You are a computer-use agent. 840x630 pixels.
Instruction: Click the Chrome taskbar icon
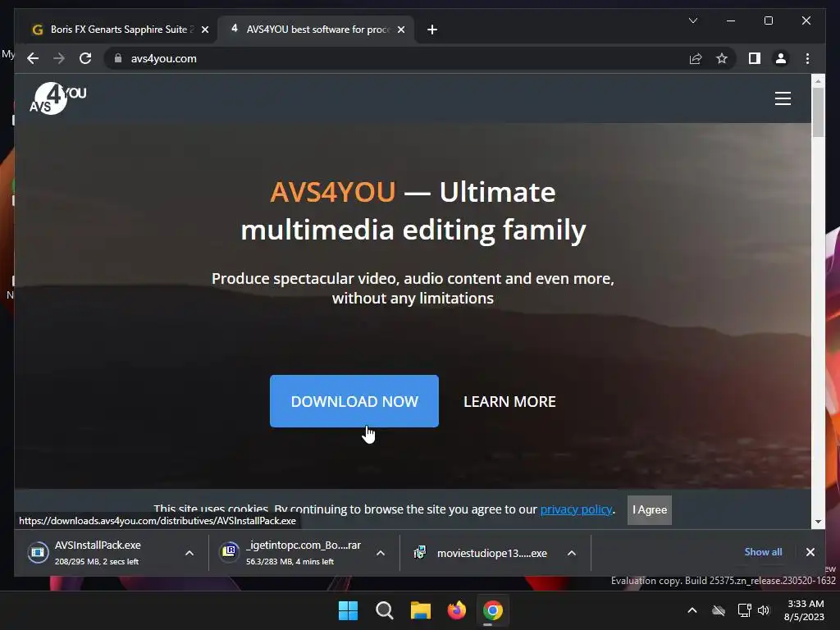[493, 610]
